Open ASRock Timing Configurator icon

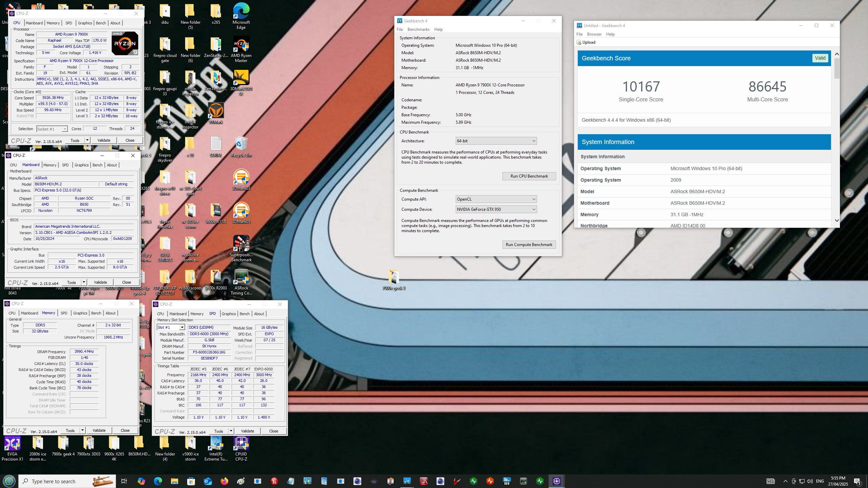[241, 282]
